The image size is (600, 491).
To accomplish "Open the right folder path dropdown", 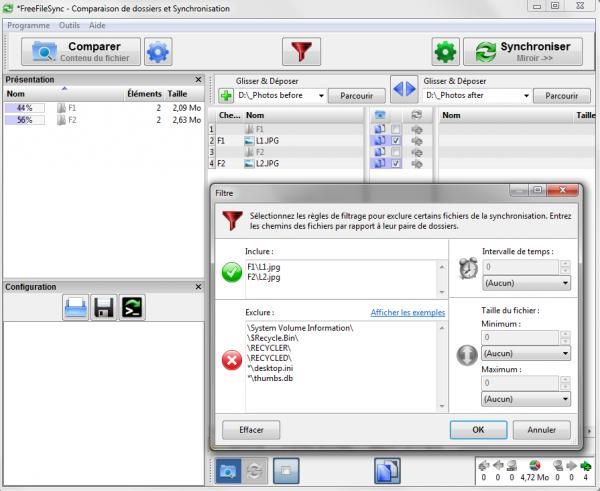I will pos(527,96).
